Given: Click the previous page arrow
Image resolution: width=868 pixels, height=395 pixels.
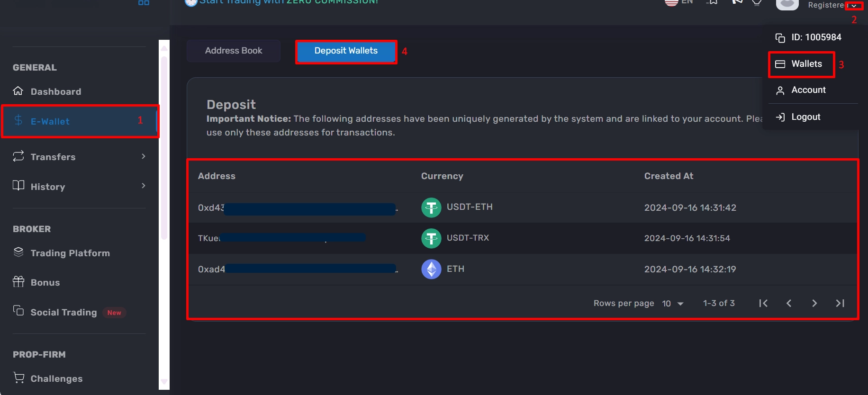Looking at the screenshot, I should tap(789, 303).
